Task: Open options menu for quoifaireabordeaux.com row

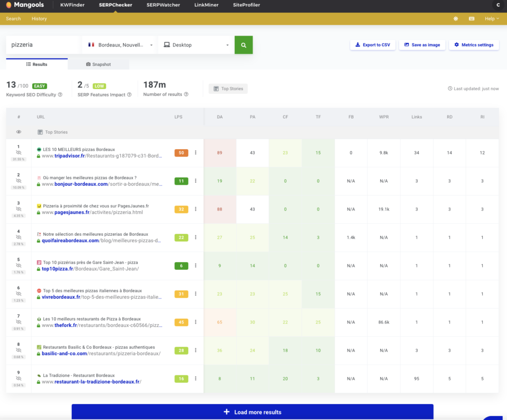Action: 196,237
